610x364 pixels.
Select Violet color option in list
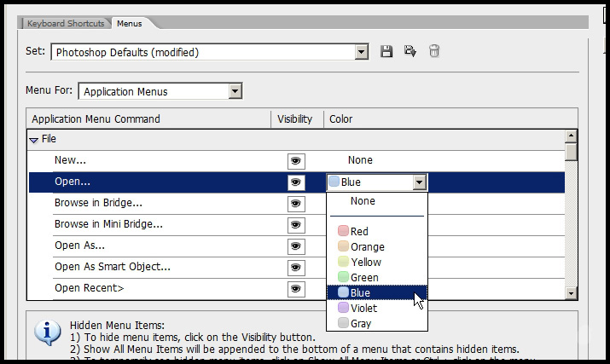(363, 308)
